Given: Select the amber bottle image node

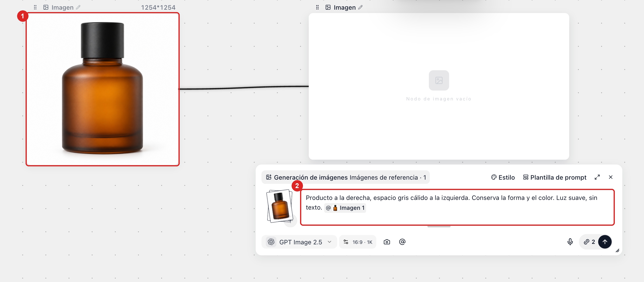Looking at the screenshot, I should point(103,89).
